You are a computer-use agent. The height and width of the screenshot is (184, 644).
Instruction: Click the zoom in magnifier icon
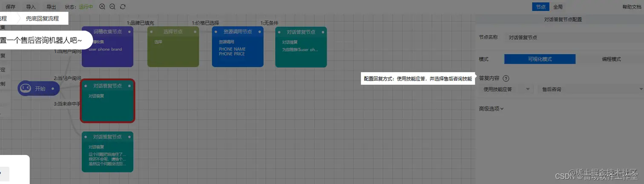[102, 6]
